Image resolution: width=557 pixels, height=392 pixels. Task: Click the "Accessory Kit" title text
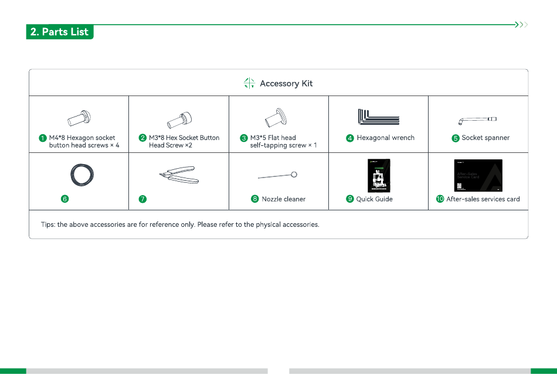286,84
